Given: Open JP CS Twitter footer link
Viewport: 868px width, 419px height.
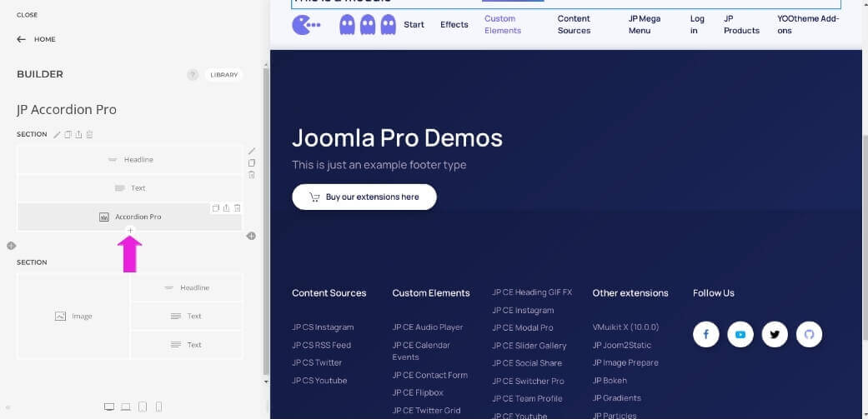Looking at the screenshot, I should pos(317,362).
